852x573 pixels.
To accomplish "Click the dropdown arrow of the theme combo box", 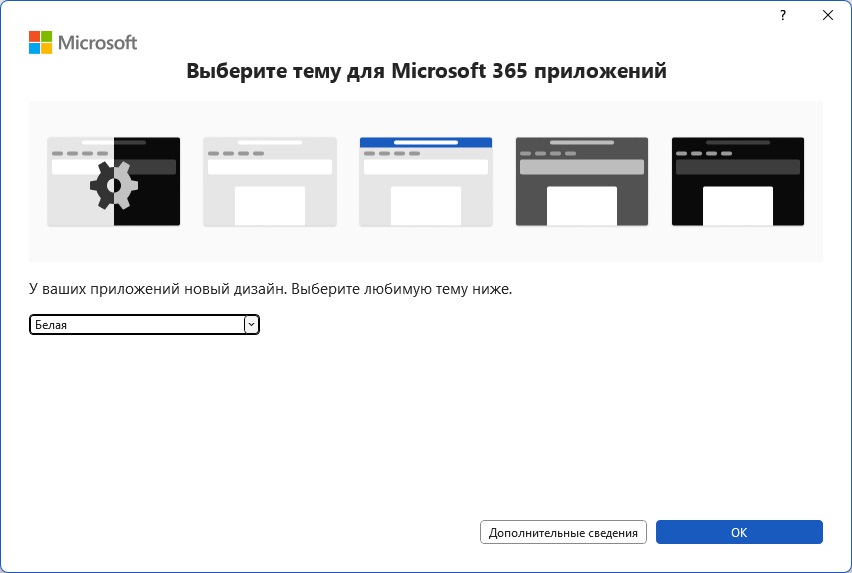I will click(251, 324).
